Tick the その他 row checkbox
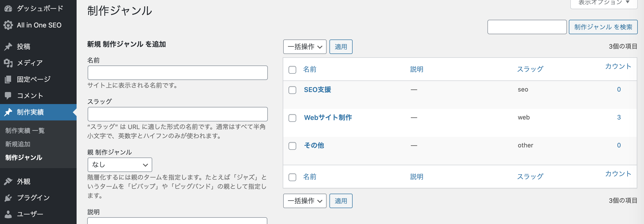 (x=292, y=146)
